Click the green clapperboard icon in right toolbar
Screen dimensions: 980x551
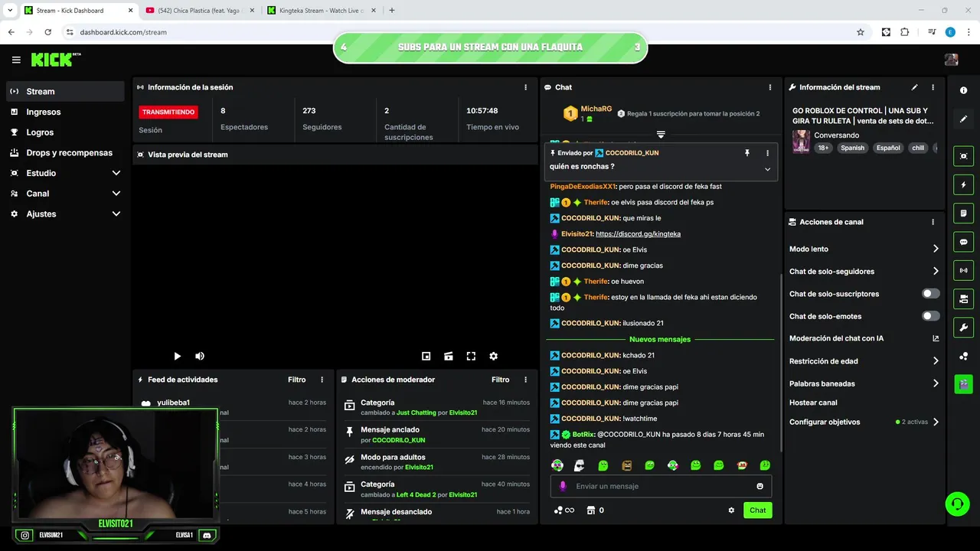963,383
